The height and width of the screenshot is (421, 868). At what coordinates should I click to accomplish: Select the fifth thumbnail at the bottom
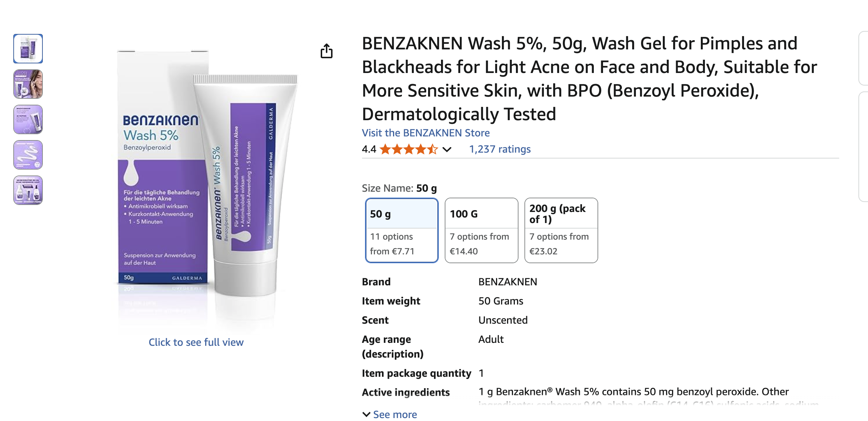click(28, 190)
